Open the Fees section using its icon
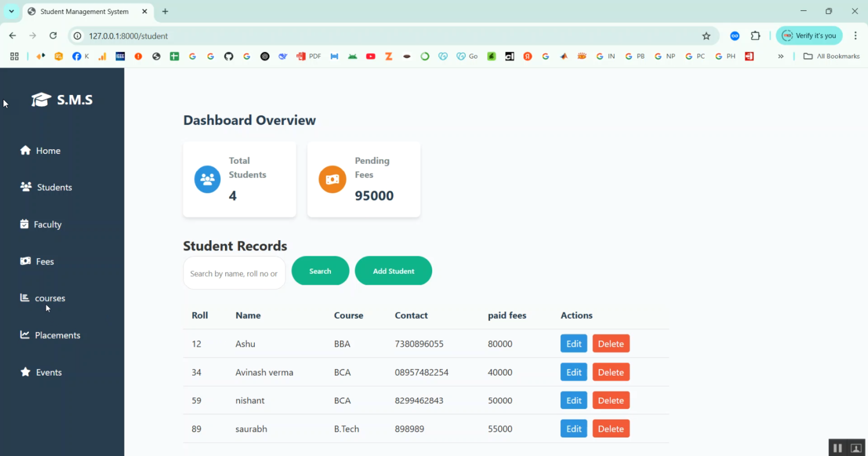868x456 pixels. pyautogui.click(x=25, y=261)
